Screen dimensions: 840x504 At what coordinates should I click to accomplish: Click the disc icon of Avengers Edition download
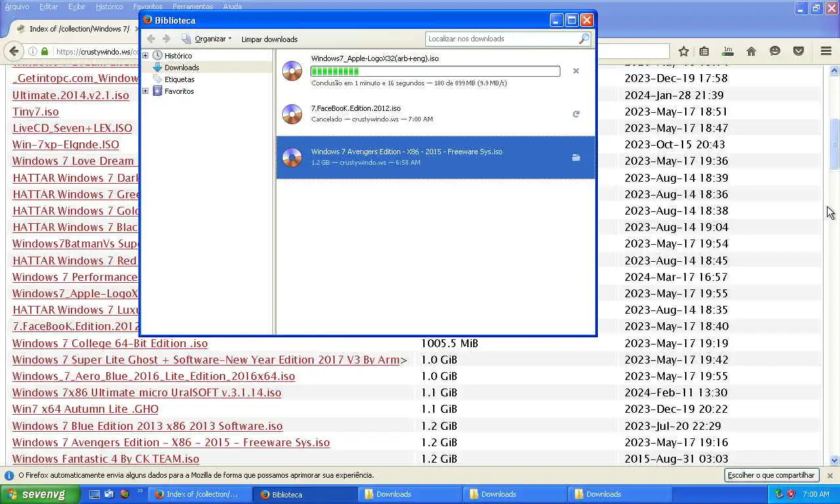coord(292,157)
